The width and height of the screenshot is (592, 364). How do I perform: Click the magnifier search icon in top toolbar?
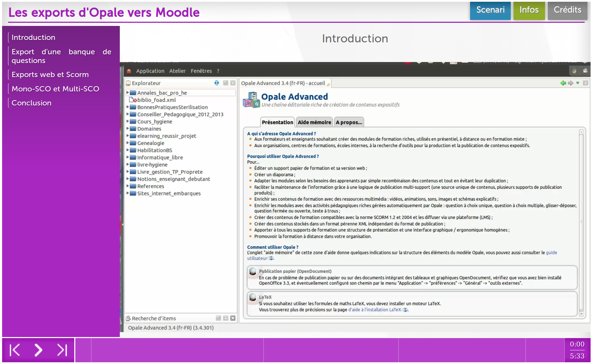coord(585,71)
